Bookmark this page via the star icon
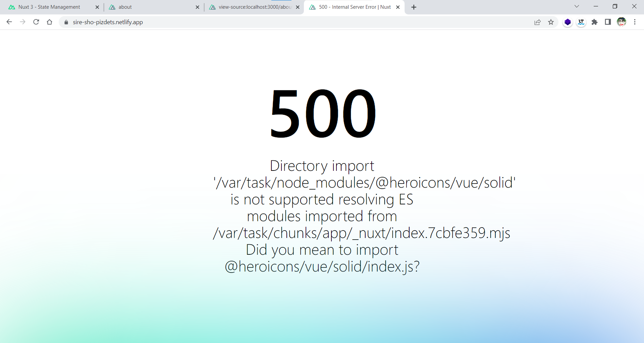This screenshot has height=343, width=644. pyautogui.click(x=551, y=22)
